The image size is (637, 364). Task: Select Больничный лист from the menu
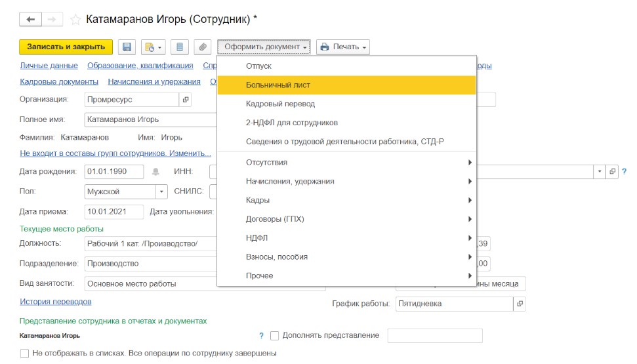pyautogui.click(x=346, y=85)
